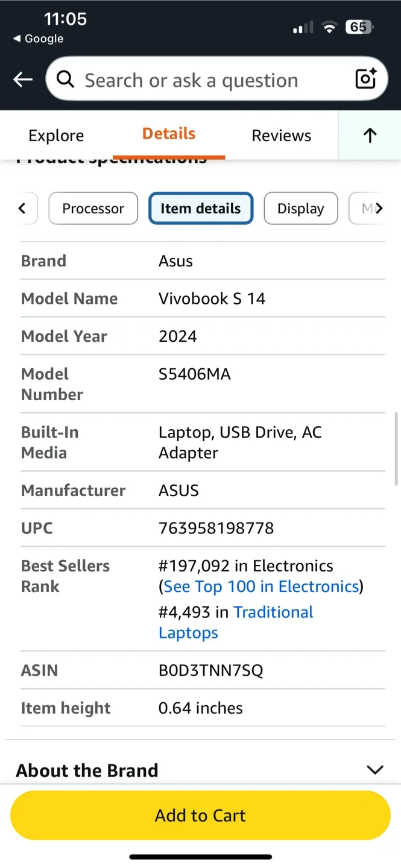Select the Display specifications chip

click(300, 208)
